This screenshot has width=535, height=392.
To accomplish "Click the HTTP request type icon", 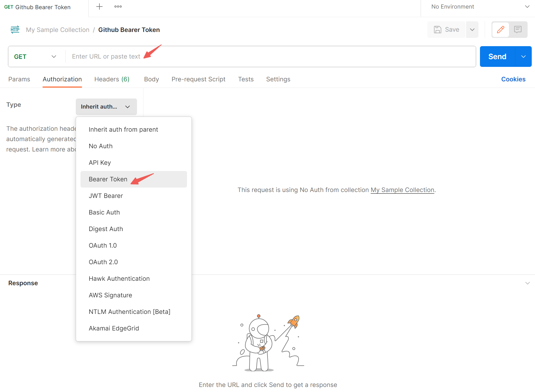I will tap(15, 30).
